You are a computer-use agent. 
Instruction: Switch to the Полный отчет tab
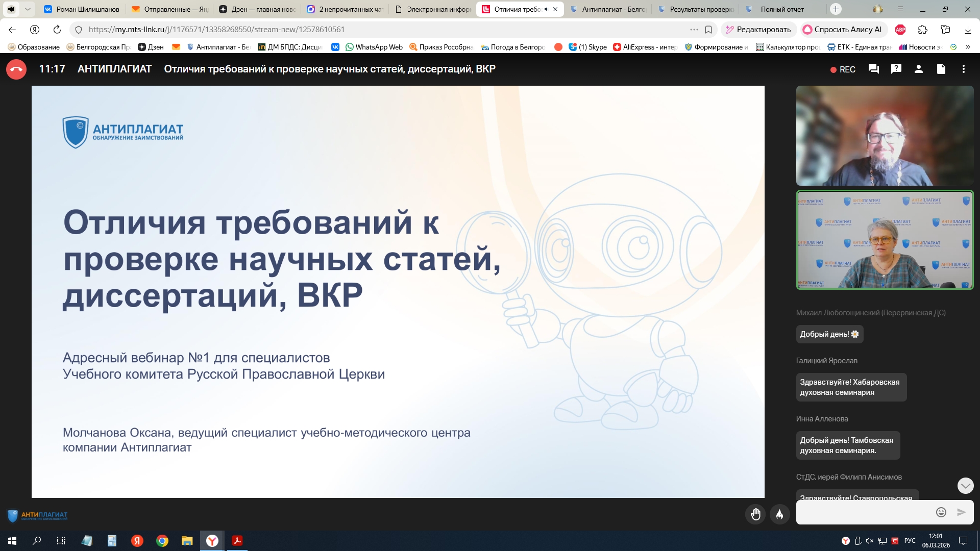[781, 9]
